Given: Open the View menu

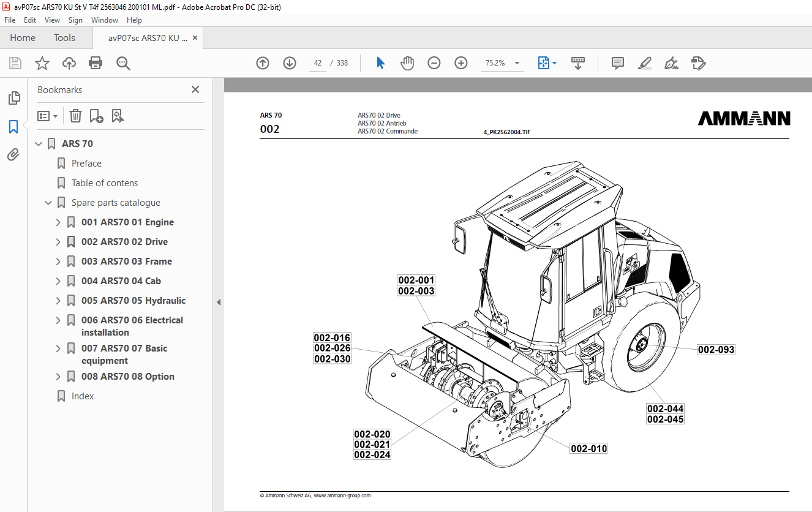Looking at the screenshot, I should coord(52,20).
